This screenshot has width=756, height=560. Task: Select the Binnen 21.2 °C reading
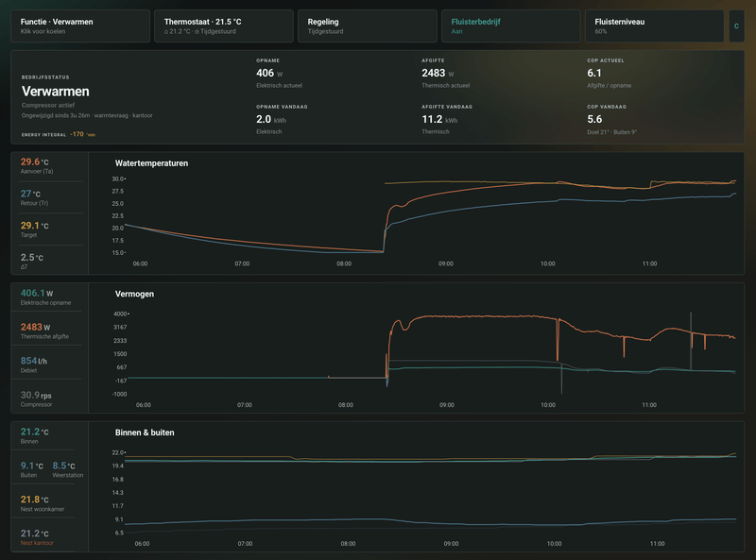(x=34, y=435)
